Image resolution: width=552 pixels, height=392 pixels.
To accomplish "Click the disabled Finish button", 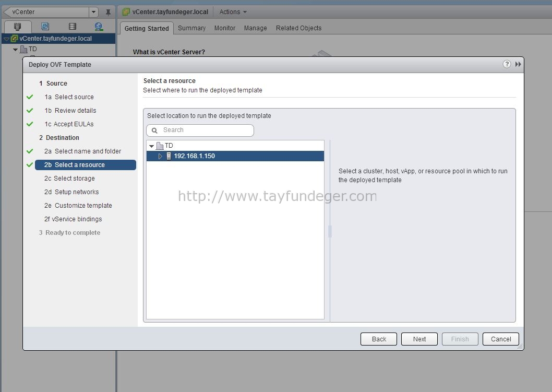I will point(460,339).
